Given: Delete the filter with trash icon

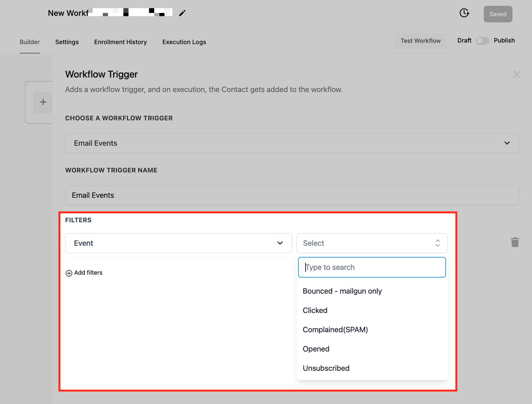Looking at the screenshot, I should [515, 242].
